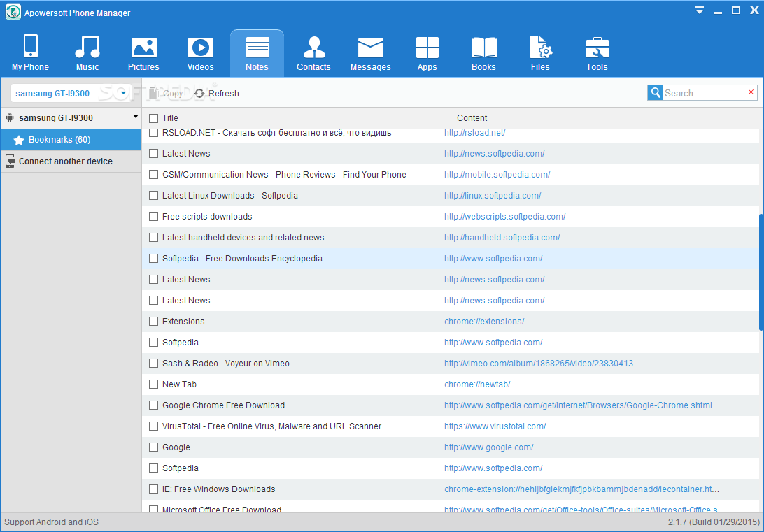
Task: Open the chrome://extensions/ link
Action: click(x=484, y=322)
